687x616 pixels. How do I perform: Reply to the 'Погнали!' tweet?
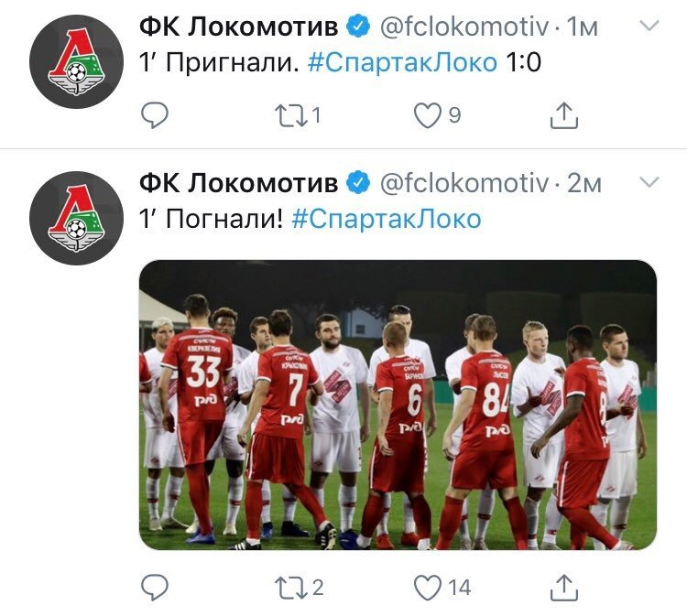(x=157, y=587)
